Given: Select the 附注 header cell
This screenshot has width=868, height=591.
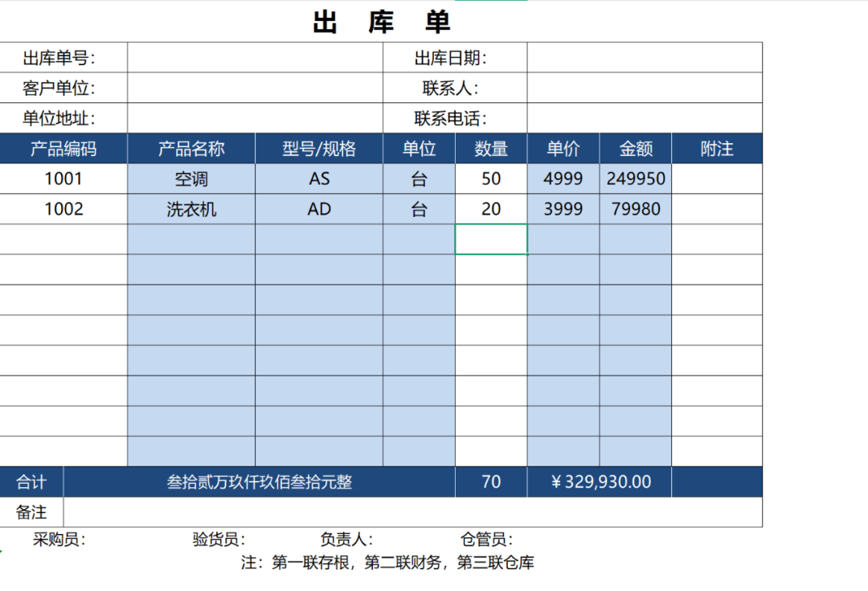Looking at the screenshot, I should coord(716,149).
